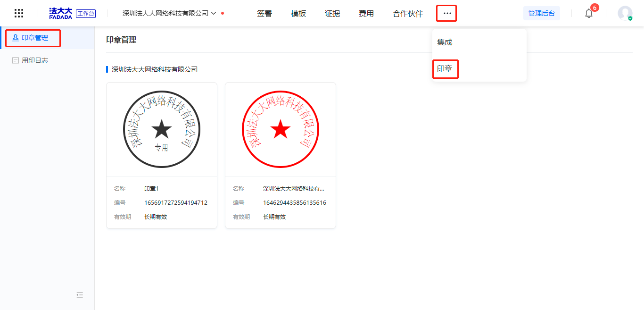Viewport: 644px width, 310px height.
Task: Switch to the 证据 tab
Action: click(x=332, y=14)
